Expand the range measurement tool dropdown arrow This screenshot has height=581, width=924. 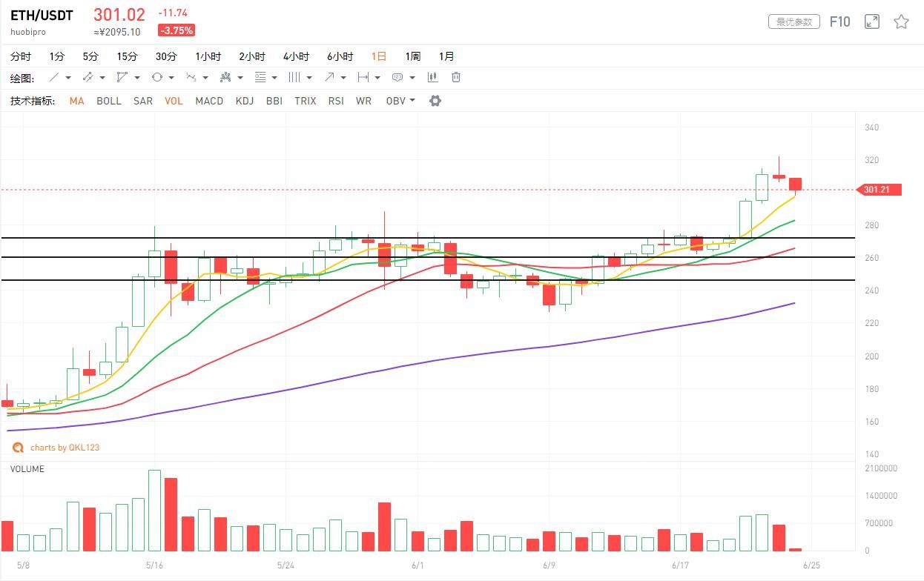[377, 78]
